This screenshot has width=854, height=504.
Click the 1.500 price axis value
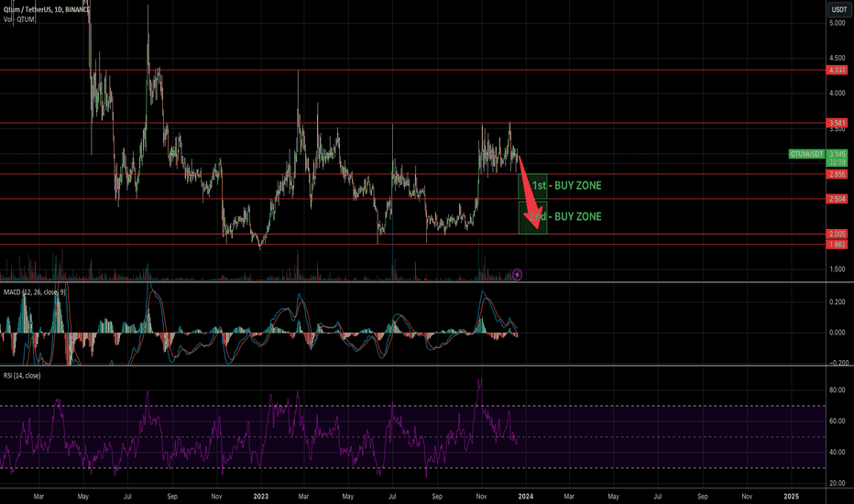[838, 269]
